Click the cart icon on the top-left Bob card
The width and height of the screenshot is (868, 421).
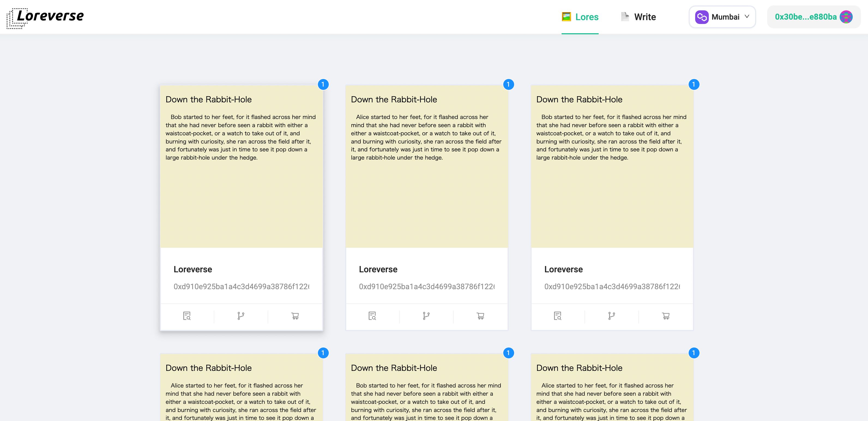click(x=295, y=316)
